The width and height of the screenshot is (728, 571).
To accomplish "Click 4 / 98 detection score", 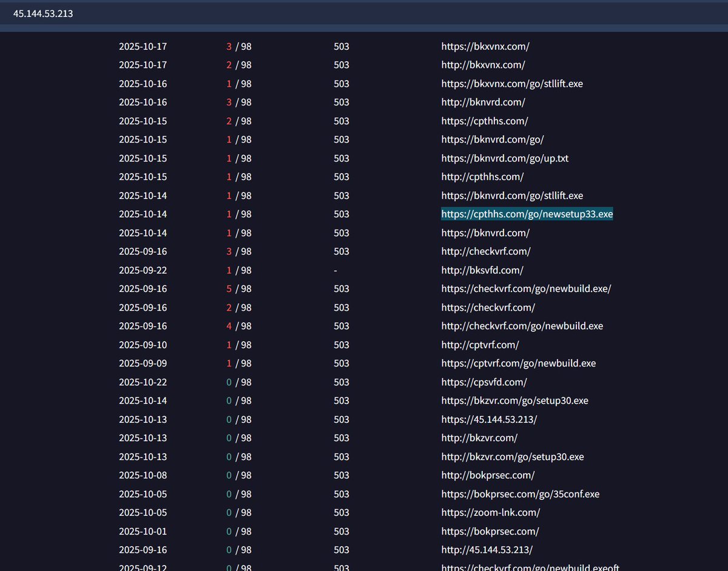I will tap(239, 326).
